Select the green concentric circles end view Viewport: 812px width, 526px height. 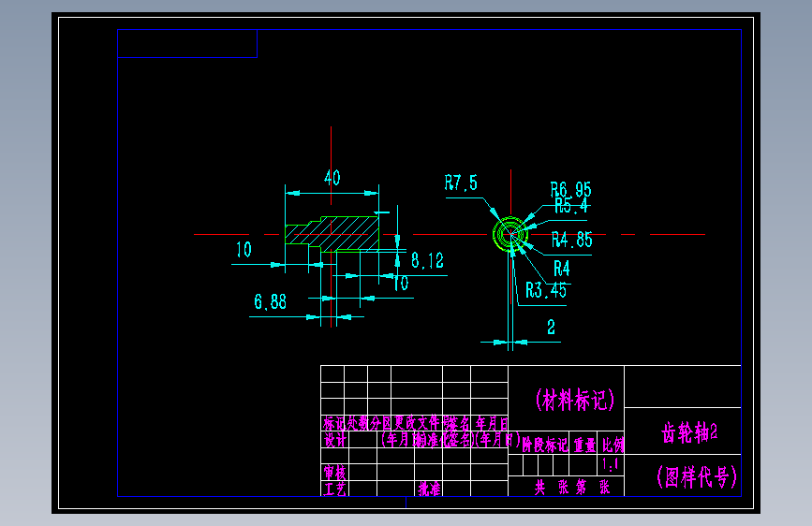510,235
